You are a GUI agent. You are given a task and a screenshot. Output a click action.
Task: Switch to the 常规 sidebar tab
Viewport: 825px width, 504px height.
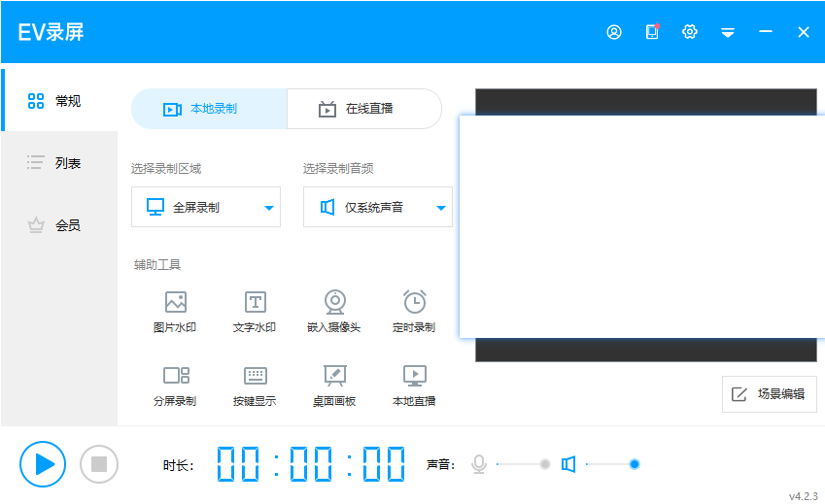coord(59,100)
